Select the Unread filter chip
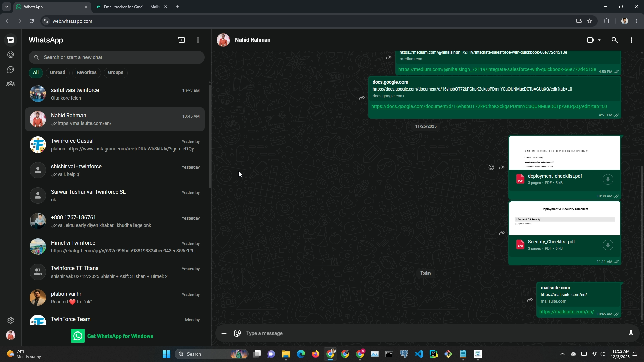 [x=58, y=72]
